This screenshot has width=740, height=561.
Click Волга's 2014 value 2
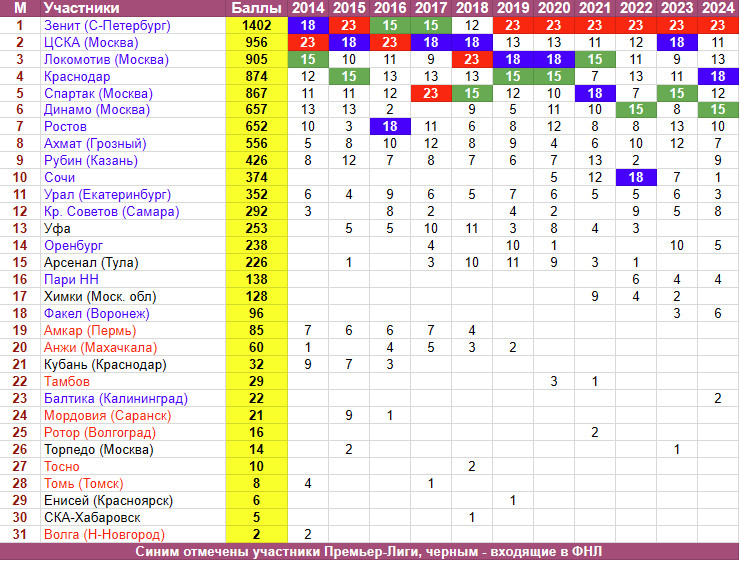click(x=308, y=534)
